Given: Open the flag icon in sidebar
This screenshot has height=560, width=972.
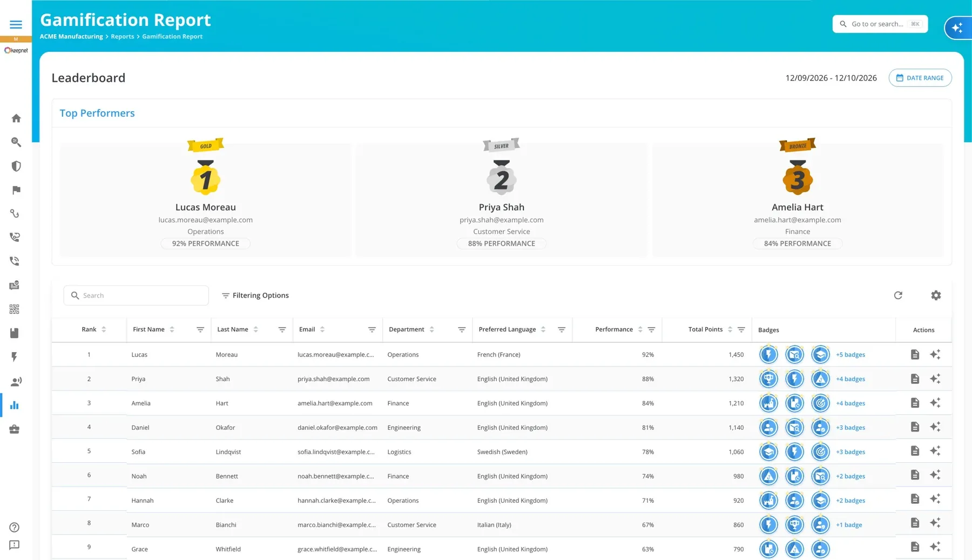Looking at the screenshot, I should pyautogui.click(x=16, y=190).
